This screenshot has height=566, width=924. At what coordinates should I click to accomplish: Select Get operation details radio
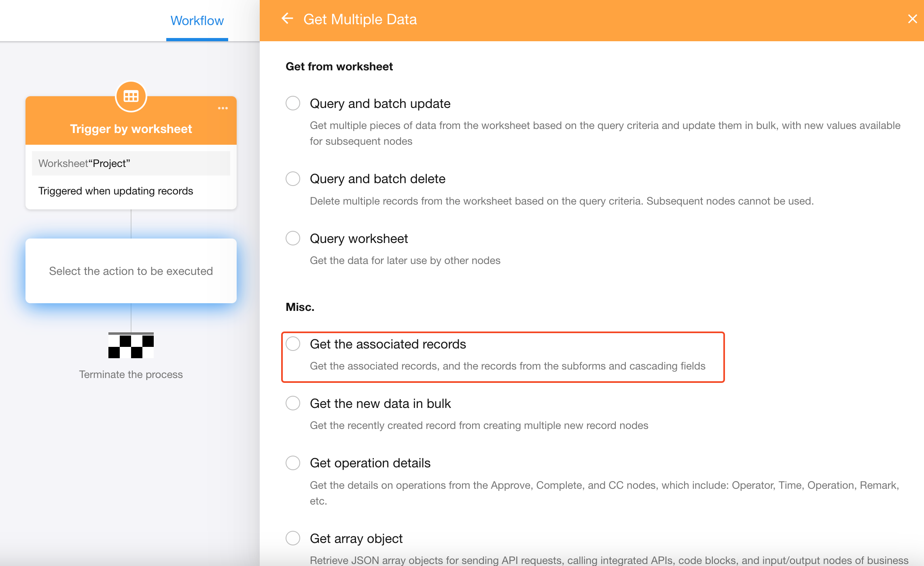(293, 463)
